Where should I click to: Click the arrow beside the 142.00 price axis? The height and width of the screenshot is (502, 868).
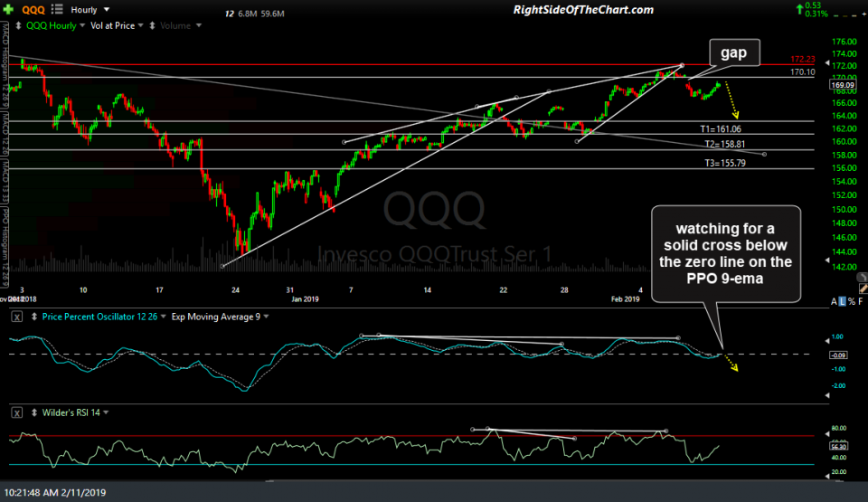pyautogui.click(x=827, y=260)
